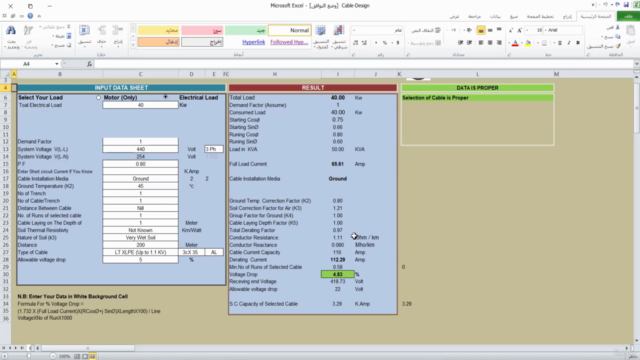This screenshot has width=640, height=360.
Task: Click the Format Painter brush icon
Action: coord(618,46)
